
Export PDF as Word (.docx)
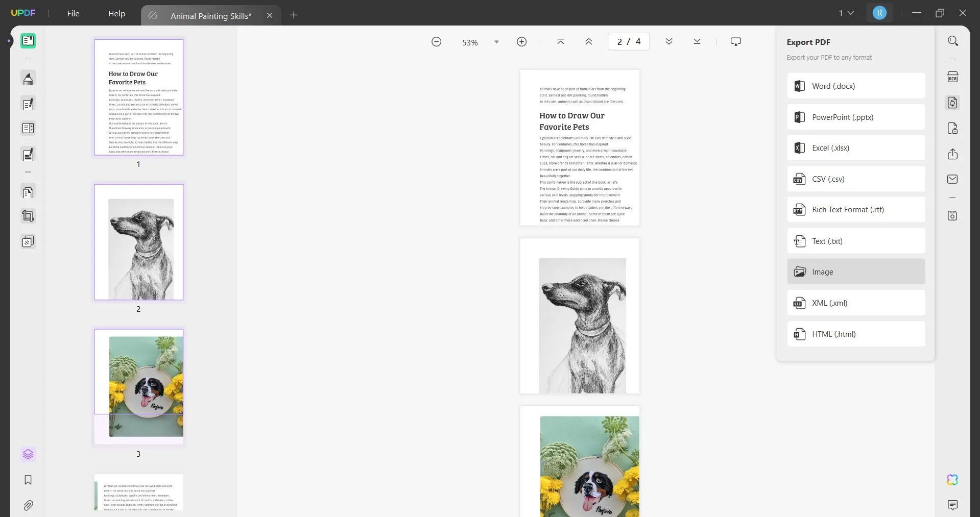click(856, 86)
